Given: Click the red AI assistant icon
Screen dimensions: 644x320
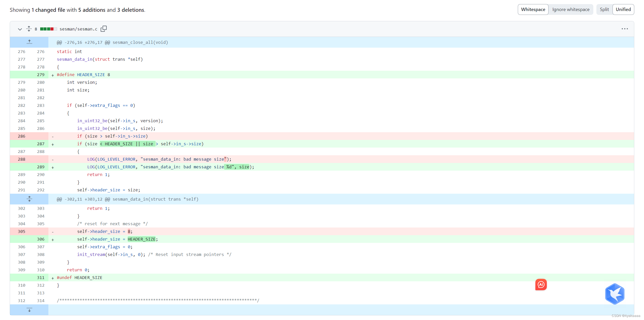Looking at the screenshot, I should click(541, 284).
